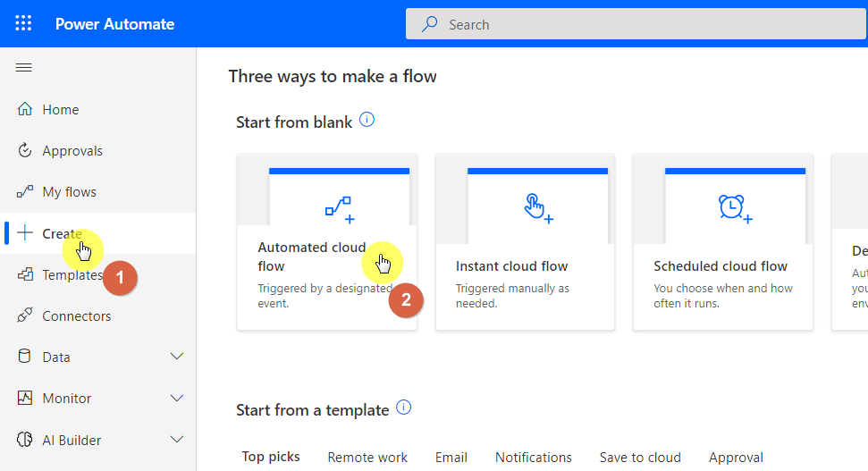Click the Scheduled cloud flow alarm clock icon
Screen dimensions: 868x471
click(735, 208)
